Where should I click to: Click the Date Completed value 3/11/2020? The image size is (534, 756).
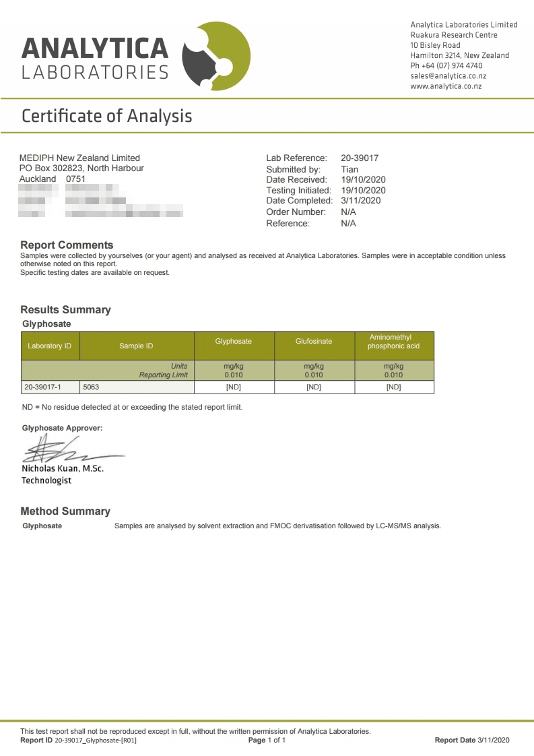[360, 201]
